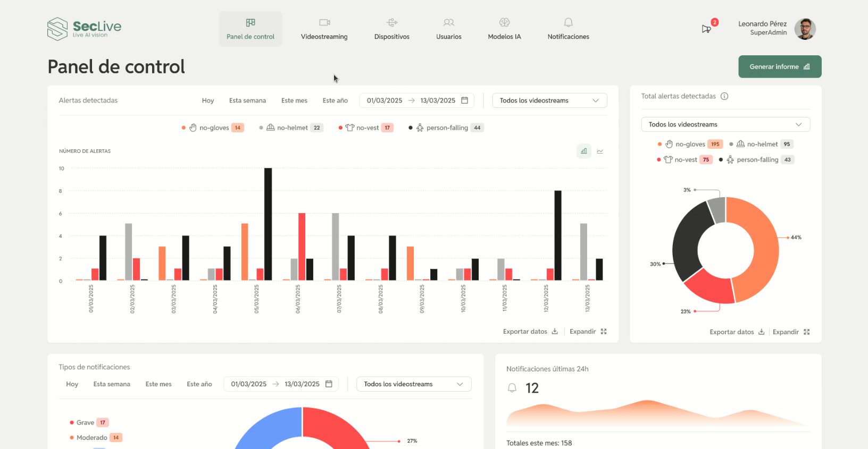Viewport: 868px width, 449px height.
Task: Switch to bar chart view icon
Action: point(583,151)
